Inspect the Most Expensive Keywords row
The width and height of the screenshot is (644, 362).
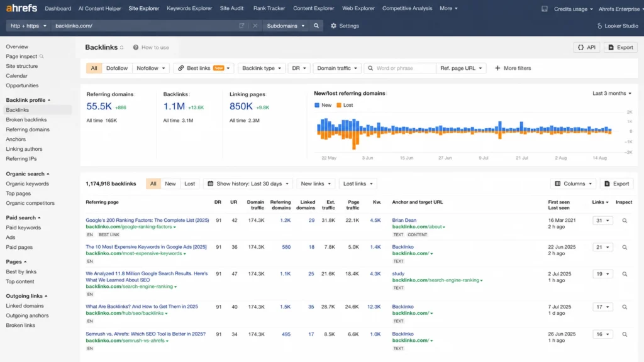coord(625,247)
